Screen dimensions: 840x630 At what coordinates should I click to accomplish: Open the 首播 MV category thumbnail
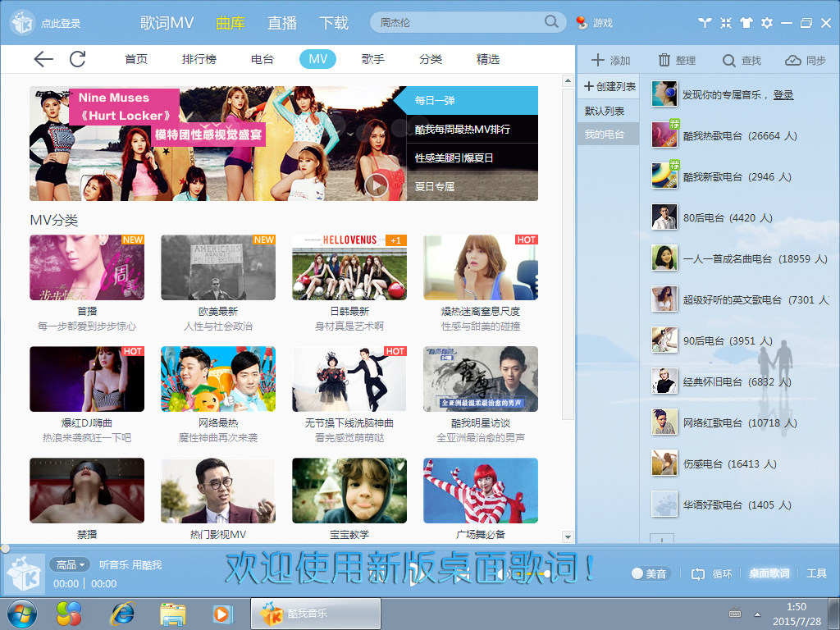(x=87, y=267)
